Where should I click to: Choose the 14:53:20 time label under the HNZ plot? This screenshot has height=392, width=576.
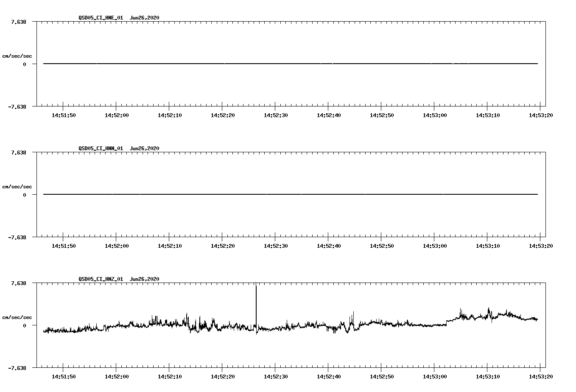coord(540,376)
